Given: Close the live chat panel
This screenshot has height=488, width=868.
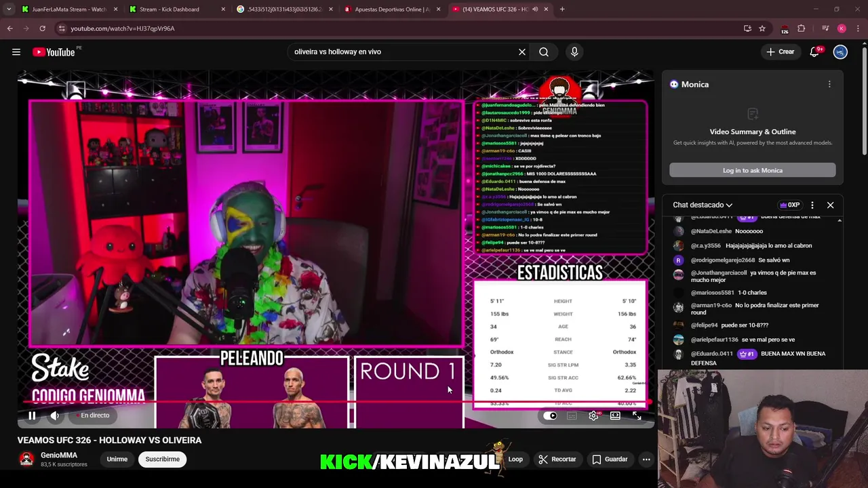Looking at the screenshot, I should pos(830,205).
